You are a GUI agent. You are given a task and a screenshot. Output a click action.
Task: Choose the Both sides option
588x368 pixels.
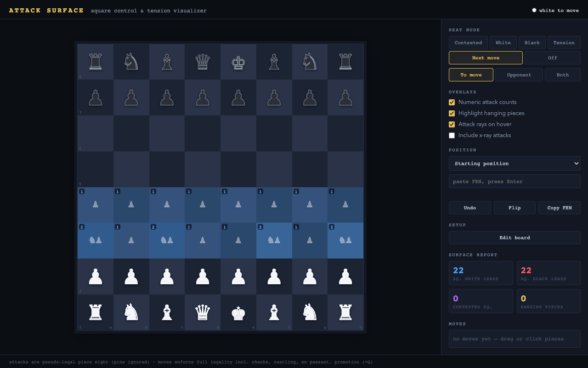563,75
